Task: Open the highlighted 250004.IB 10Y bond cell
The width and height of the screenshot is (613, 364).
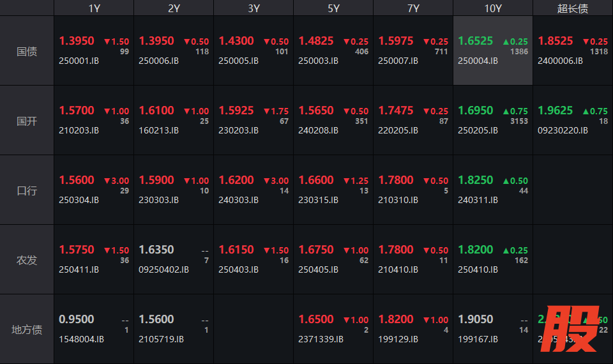Action: coord(493,51)
